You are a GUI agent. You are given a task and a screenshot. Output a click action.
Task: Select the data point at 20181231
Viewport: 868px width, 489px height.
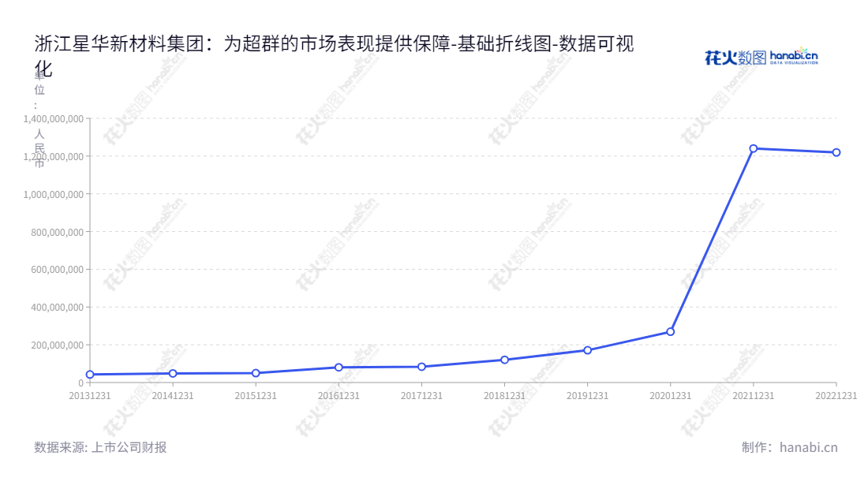point(504,360)
